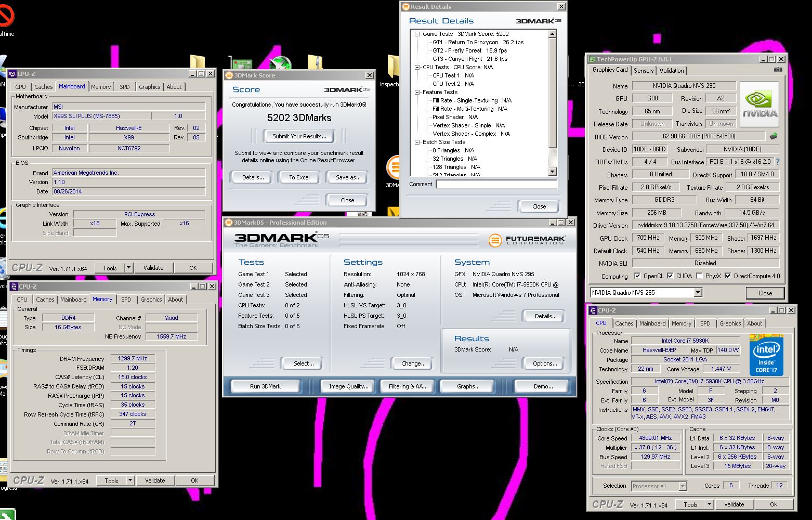Collapse the Batch Size Tests tree node

click(x=417, y=142)
